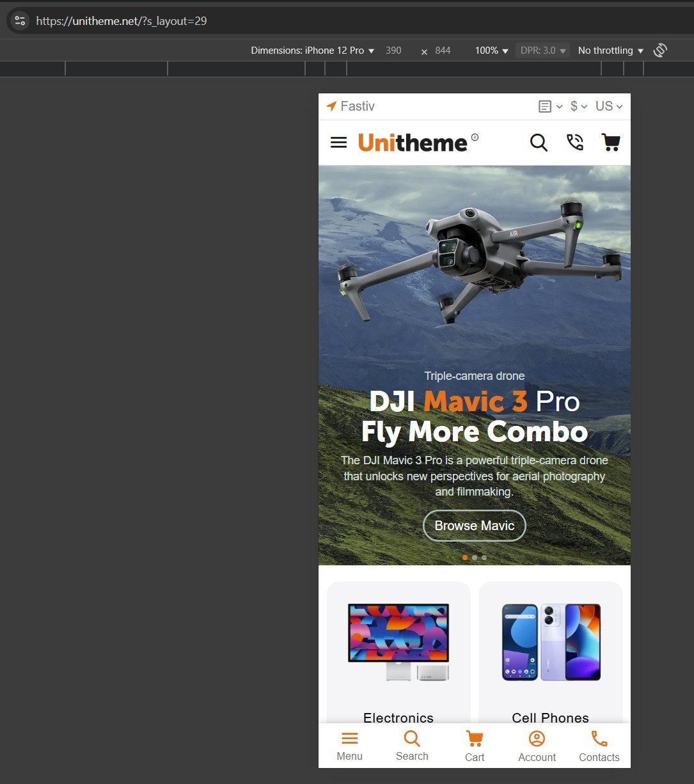Select the Search tab in the bottom navigation
Viewport: 694px width, 784px height.
click(412, 746)
